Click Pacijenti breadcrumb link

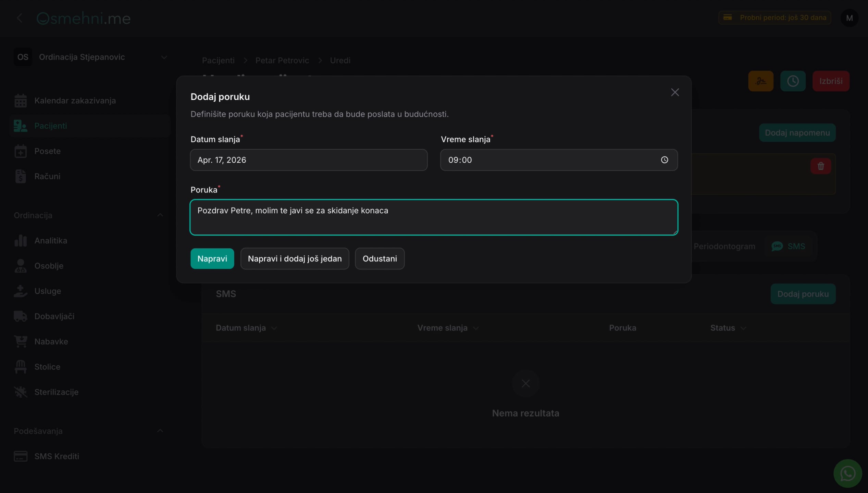(218, 60)
